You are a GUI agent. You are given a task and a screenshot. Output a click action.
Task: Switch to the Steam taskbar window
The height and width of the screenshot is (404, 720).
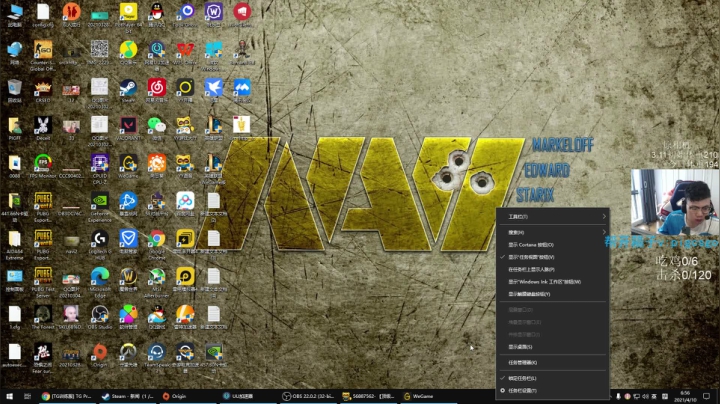pyautogui.click(x=128, y=396)
